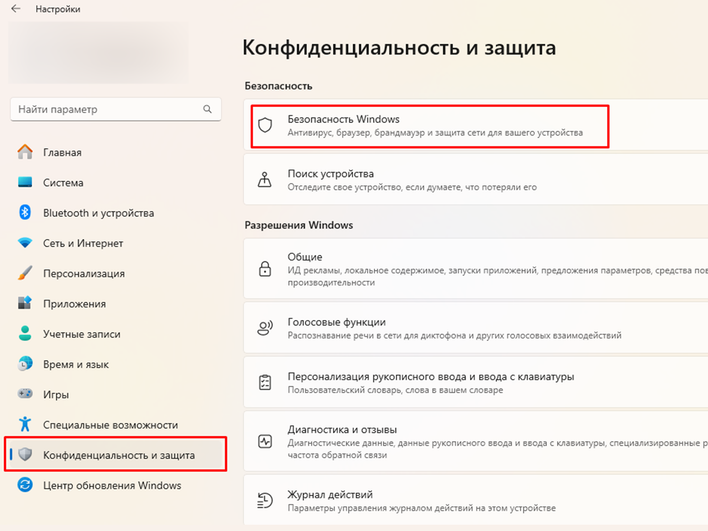Image resolution: width=708 pixels, height=531 pixels.
Task: Click the gamepad icon for Игры
Action: [x=25, y=394]
